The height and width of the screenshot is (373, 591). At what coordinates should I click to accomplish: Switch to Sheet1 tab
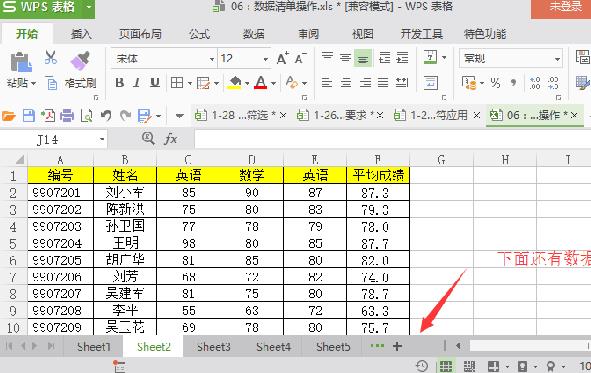tap(93, 347)
